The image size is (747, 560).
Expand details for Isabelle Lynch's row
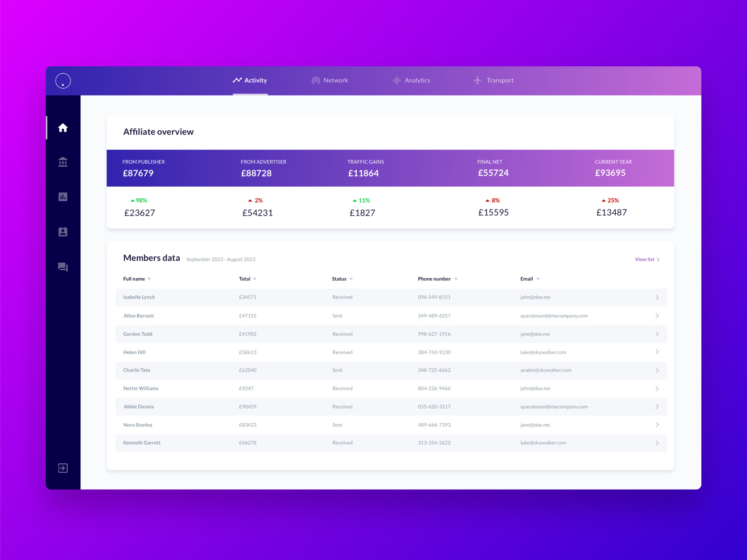(657, 297)
